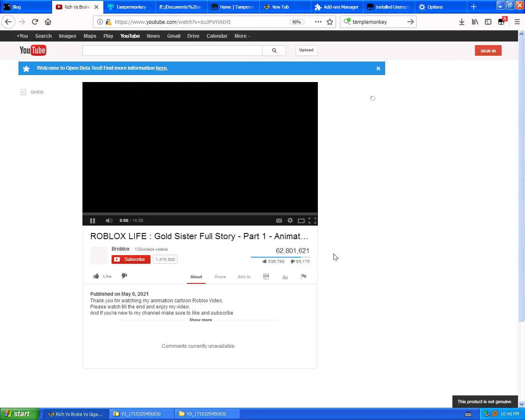This screenshot has height=420, width=525.
Task: Reload the page in the browser
Action: click(35, 22)
